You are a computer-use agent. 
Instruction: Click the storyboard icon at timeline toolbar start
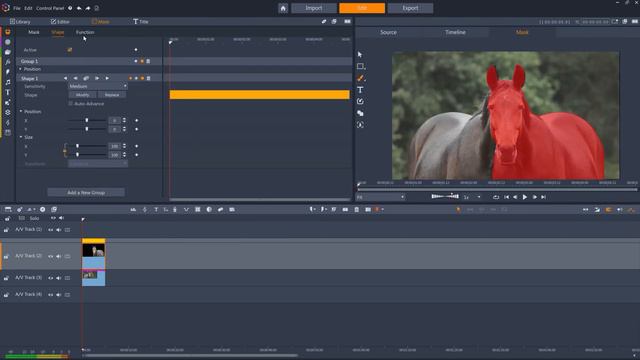(x=8, y=209)
